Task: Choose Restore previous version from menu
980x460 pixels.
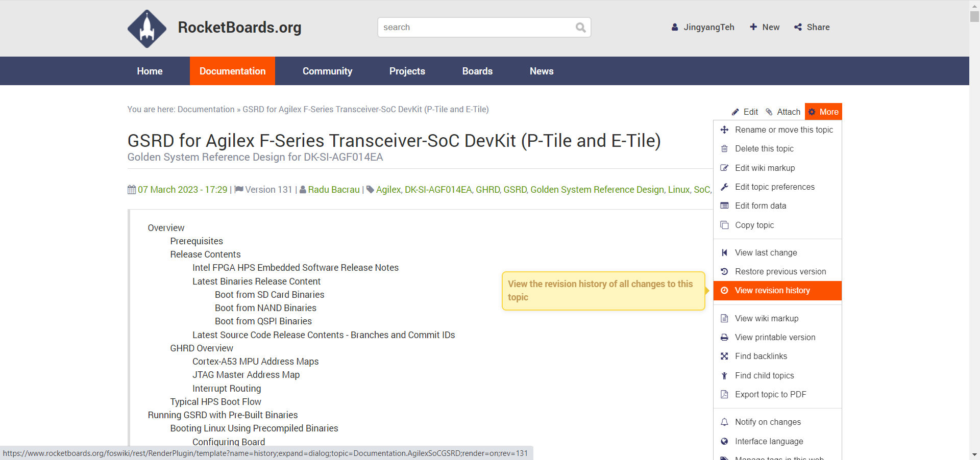Action: (x=780, y=272)
